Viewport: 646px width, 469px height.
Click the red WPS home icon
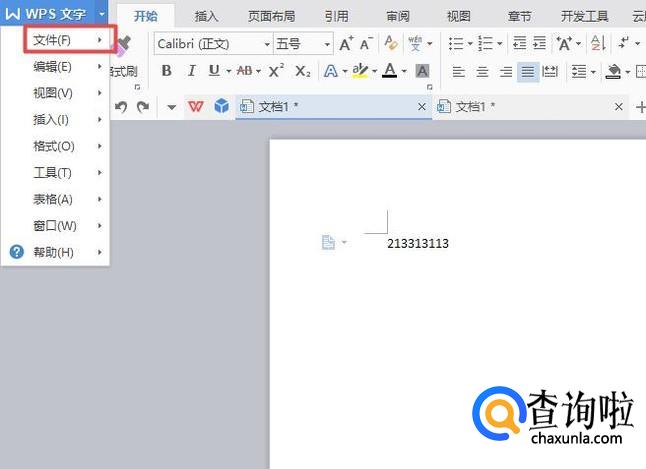pyautogui.click(x=196, y=107)
